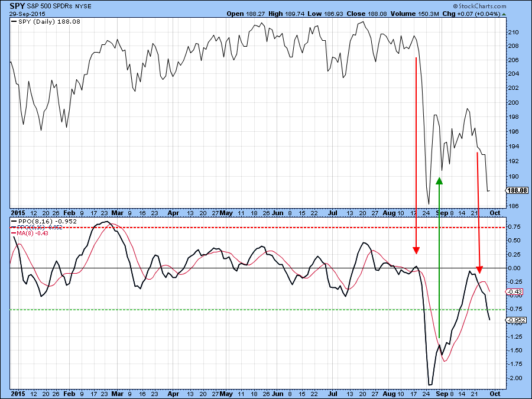Click the 198 price axis label
Screen dimensions: 532x399
(513, 117)
